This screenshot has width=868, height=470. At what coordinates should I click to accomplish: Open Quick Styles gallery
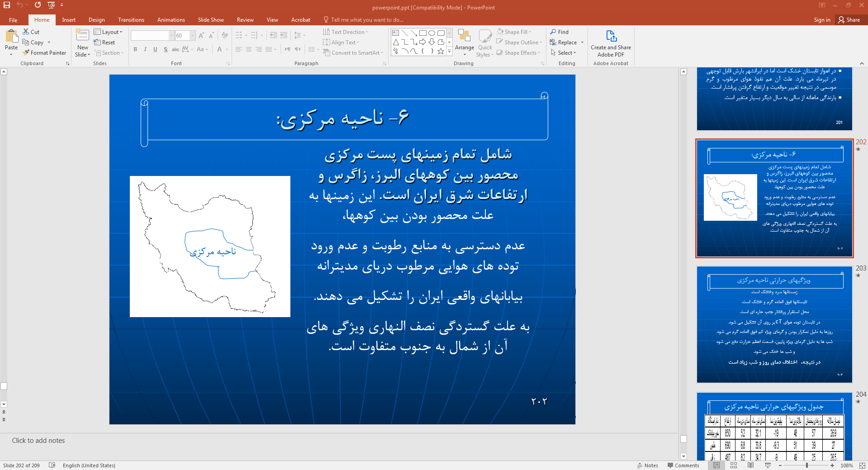pos(485,43)
